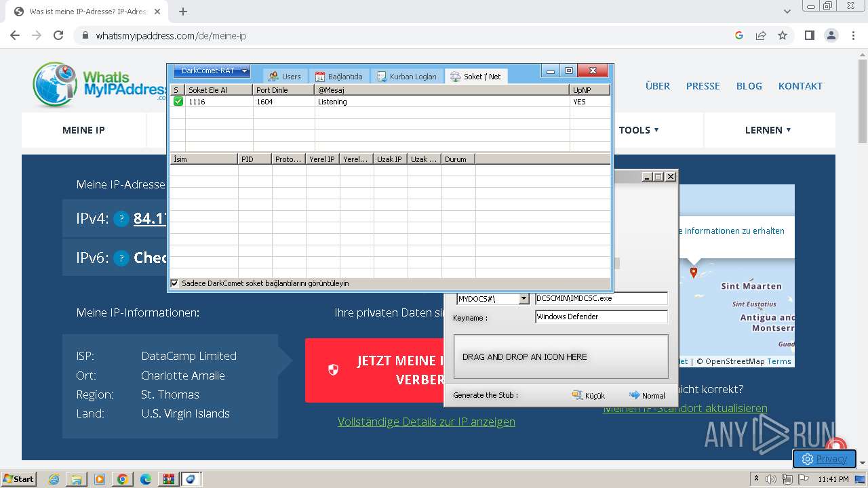
Task: Click the red map location pin
Action: click(693, 272)
